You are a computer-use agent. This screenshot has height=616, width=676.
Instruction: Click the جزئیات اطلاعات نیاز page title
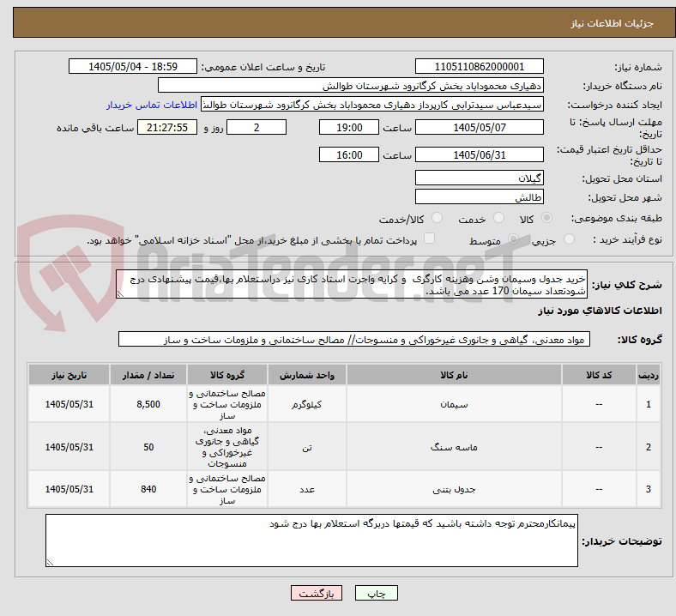(x=612, y=23)
